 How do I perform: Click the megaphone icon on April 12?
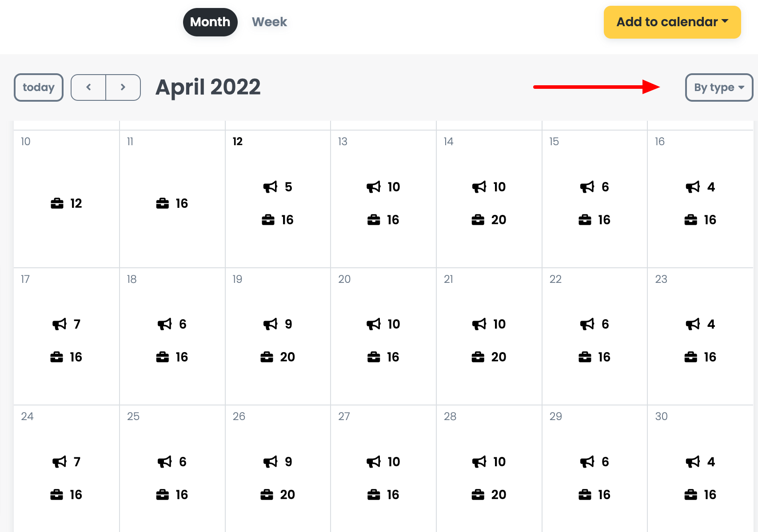tap(270, 187)
